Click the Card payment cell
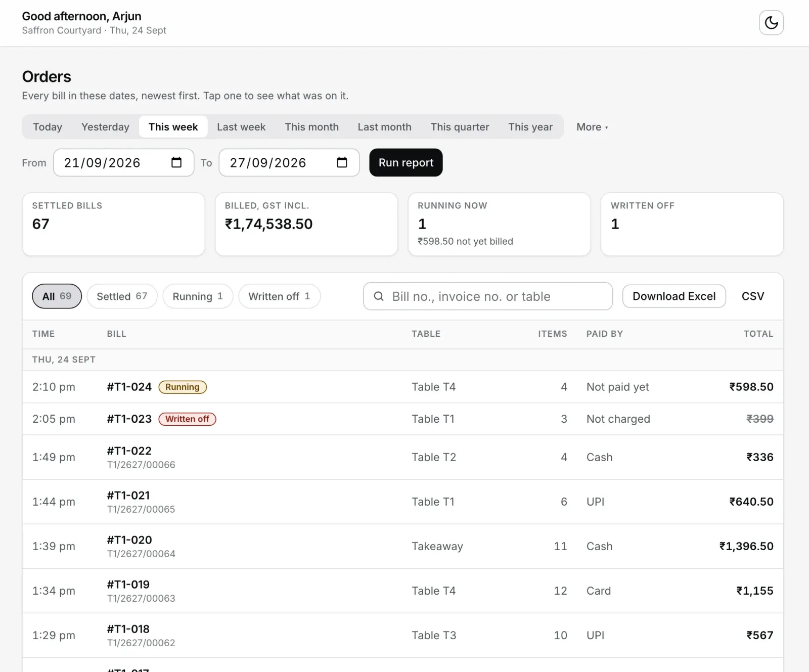The width and height of the screenshot is (809, 672). click(599, 591)
